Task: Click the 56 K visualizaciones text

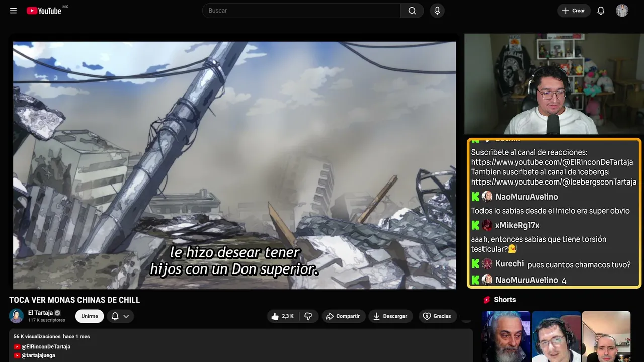Action: click(x=37, y=336)
